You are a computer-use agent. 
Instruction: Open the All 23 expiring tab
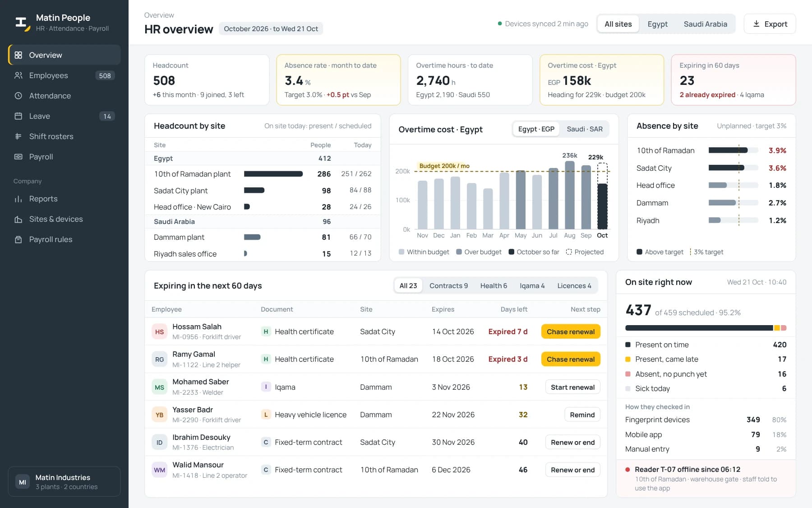[408, 286]
